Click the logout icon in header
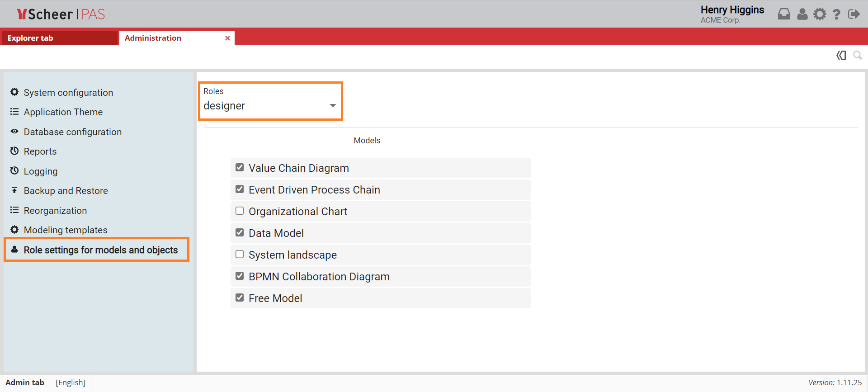This screenshot has height=392, width=868. [x=854, y=14]
